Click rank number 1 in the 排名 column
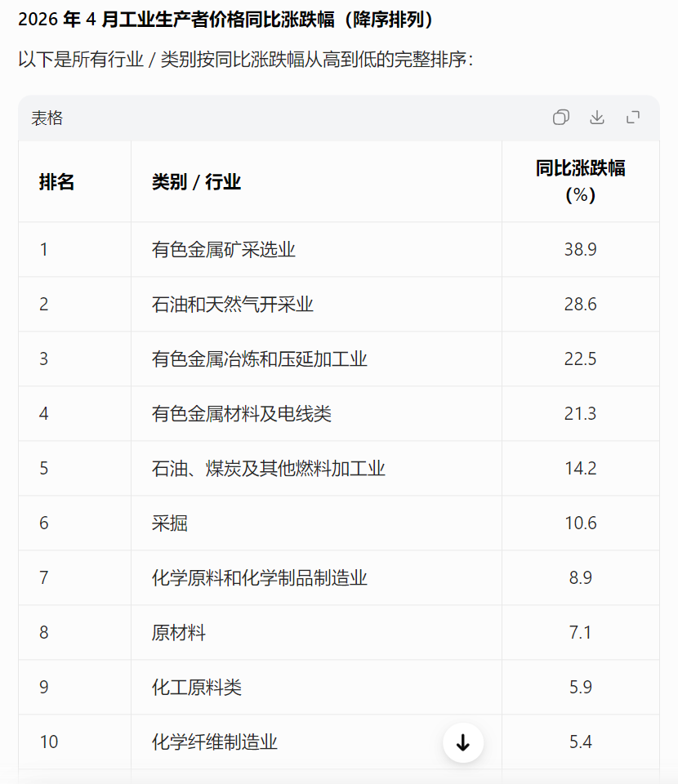This screenshot has width=678, height=784. coord(44,249)
